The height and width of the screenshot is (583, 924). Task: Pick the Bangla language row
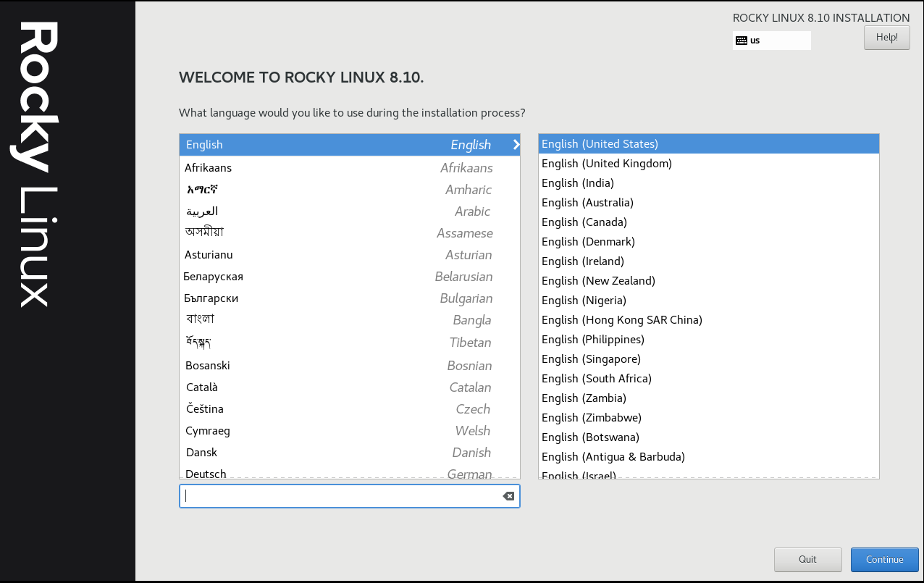point(350,319)
